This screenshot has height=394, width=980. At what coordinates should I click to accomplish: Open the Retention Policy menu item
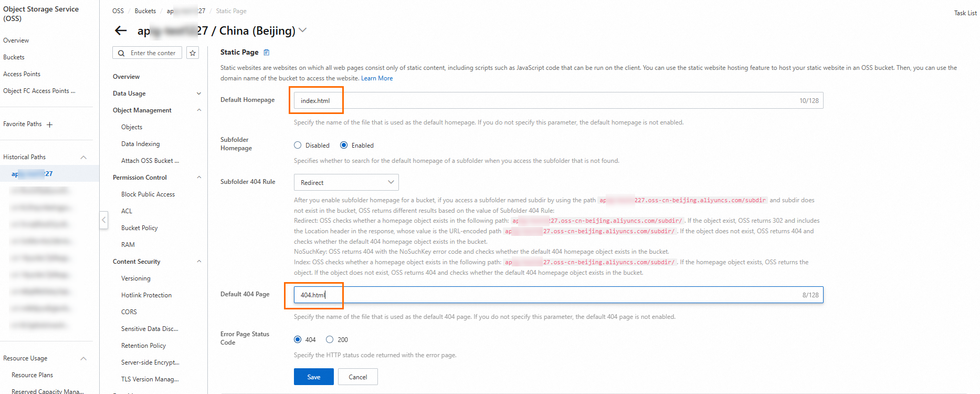point(144,346)
